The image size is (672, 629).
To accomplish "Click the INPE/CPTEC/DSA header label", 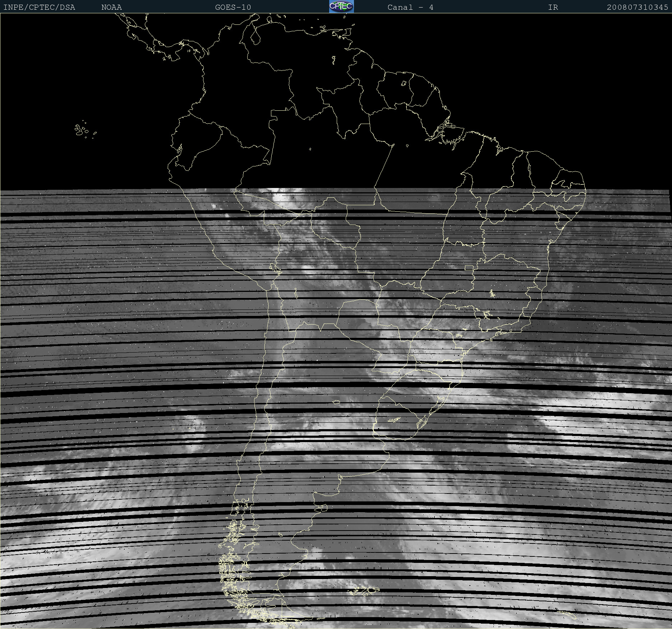I will 39,7.
